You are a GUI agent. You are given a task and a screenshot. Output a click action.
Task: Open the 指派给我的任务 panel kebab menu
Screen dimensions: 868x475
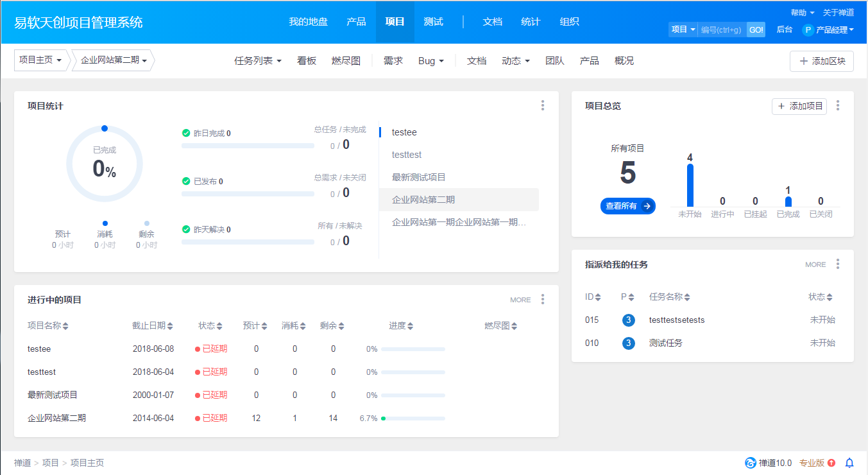click(838, 264)
